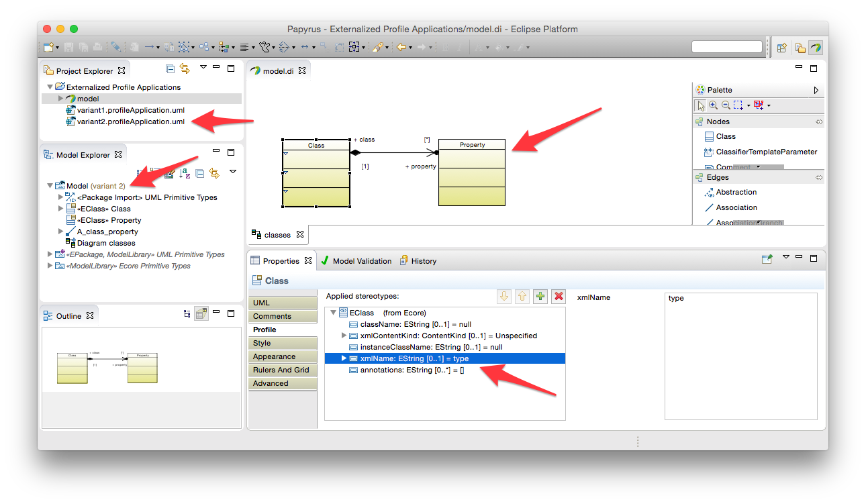Viewport: 866px width, 504px height.
Task: Switch to the Resource perspective icon
Action: click(800, 48)
